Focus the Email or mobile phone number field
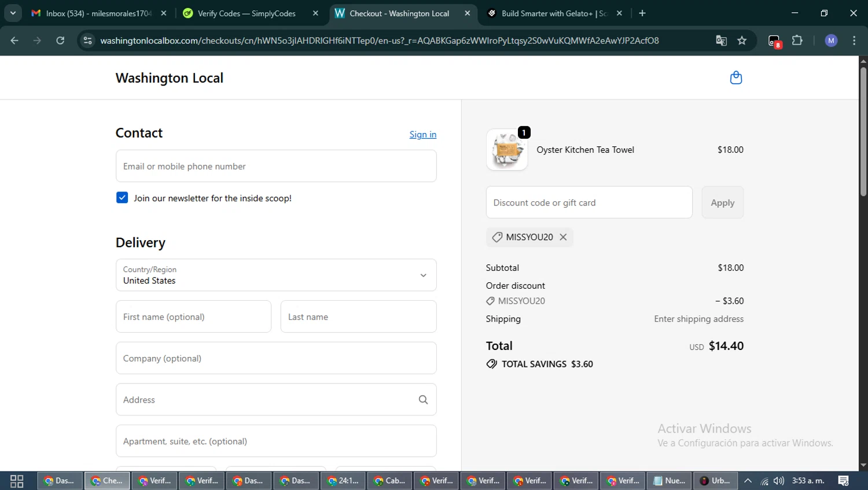The width and height of the screenshot is (868, 490). click(276, 166)
